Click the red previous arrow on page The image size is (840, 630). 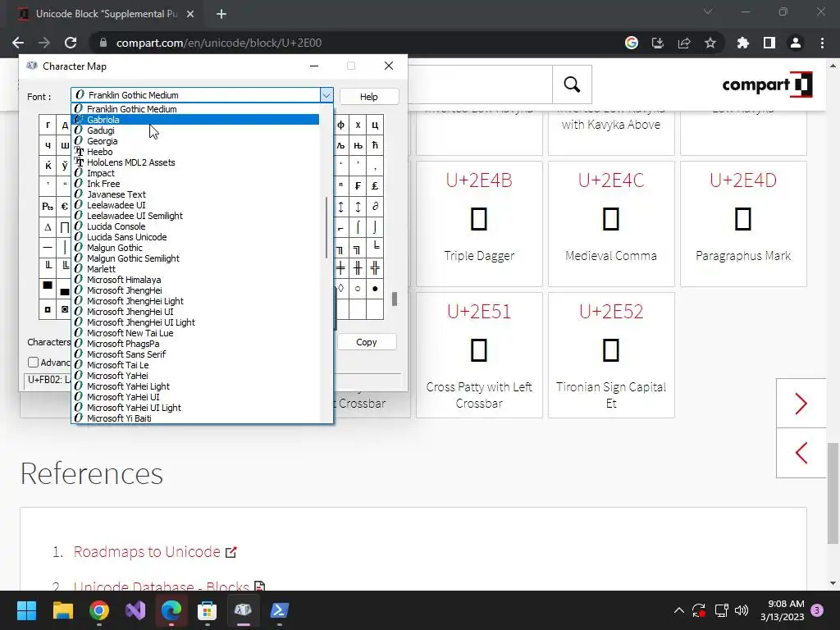(801, 453)
